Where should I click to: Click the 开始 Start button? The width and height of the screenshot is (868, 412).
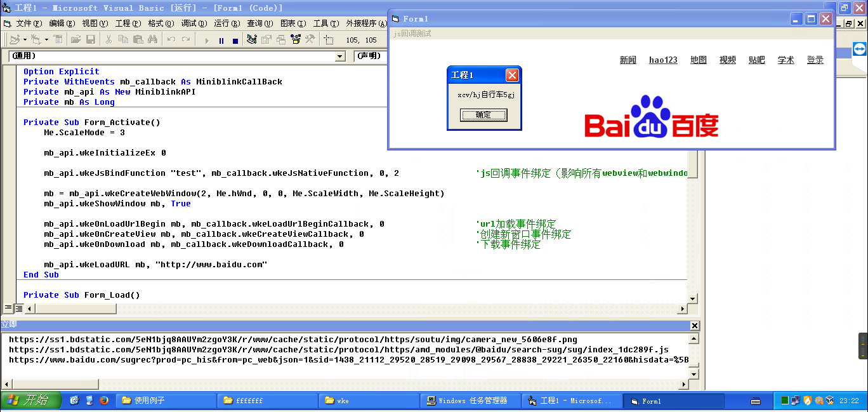pos(31,401)
